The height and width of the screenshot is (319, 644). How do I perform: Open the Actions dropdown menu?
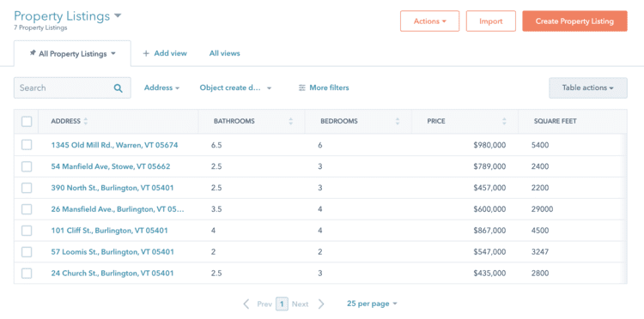(x=429, y=21)
